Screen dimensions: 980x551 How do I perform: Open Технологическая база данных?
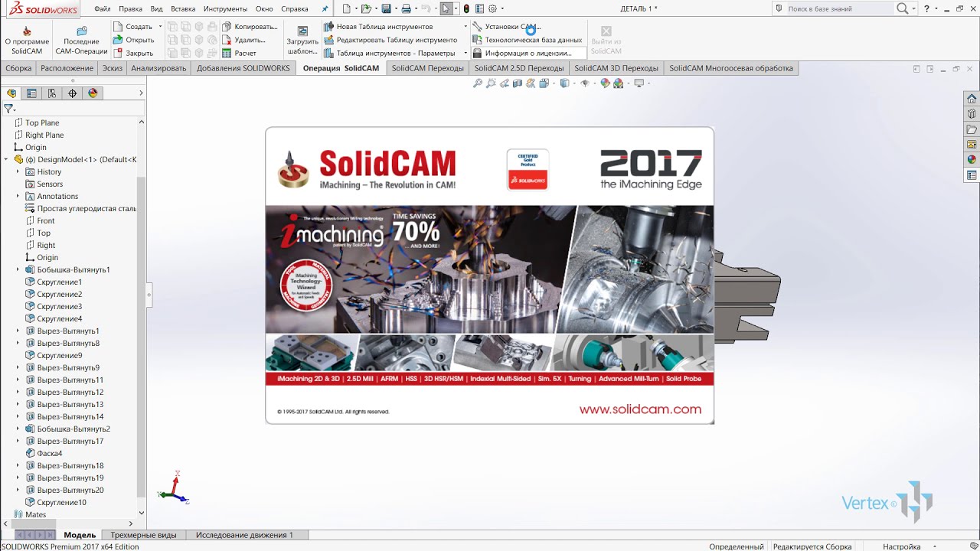(x=528, y=40)
